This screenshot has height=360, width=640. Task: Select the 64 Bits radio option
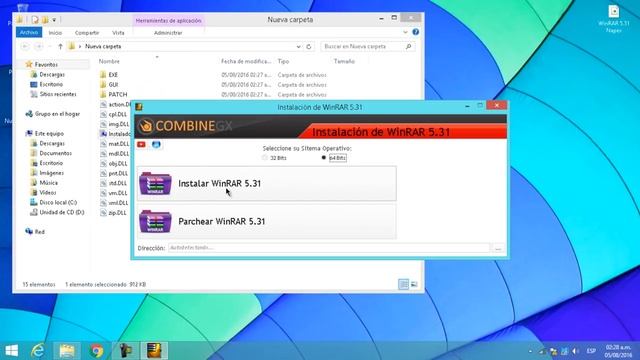click(334, 158)
